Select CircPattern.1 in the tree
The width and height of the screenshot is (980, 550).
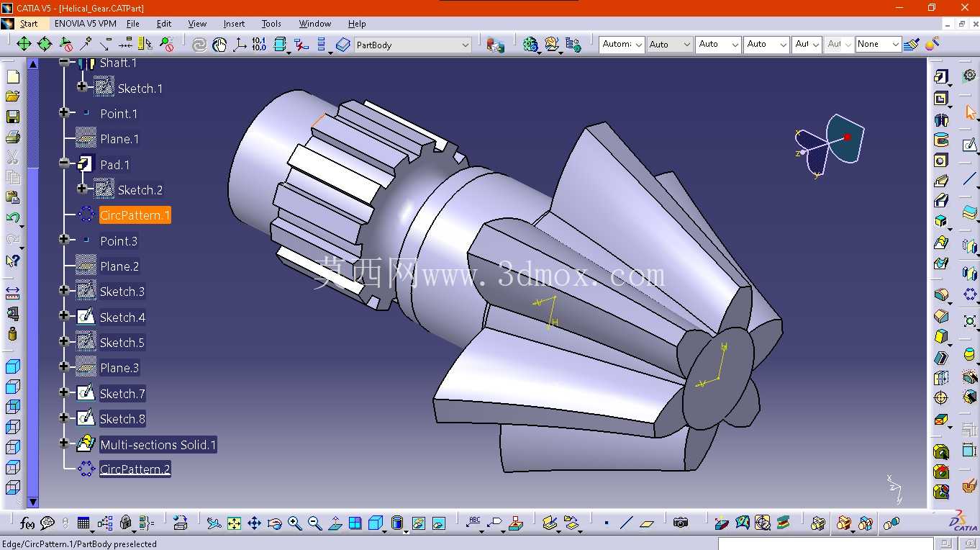click(135, 215)
